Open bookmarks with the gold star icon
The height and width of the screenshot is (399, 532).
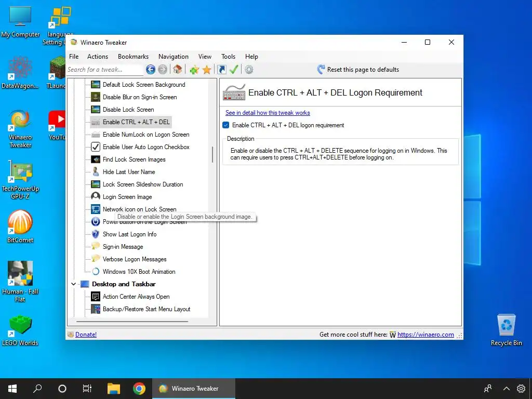click(207, 70)
